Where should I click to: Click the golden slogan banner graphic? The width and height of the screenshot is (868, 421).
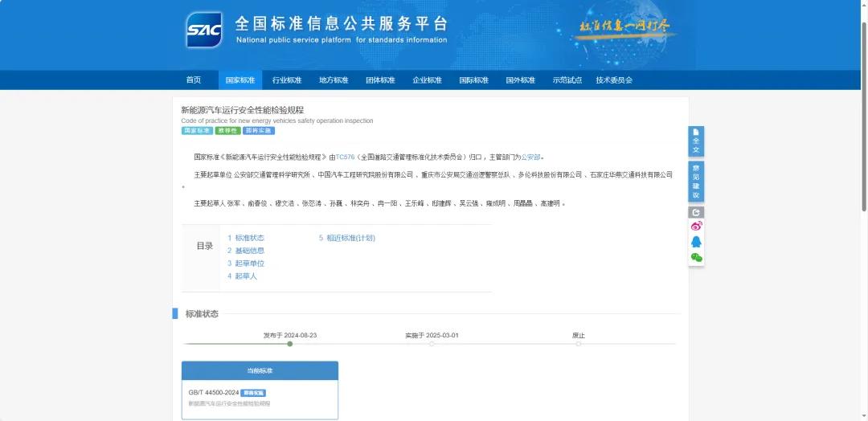[x=624, y=27]
